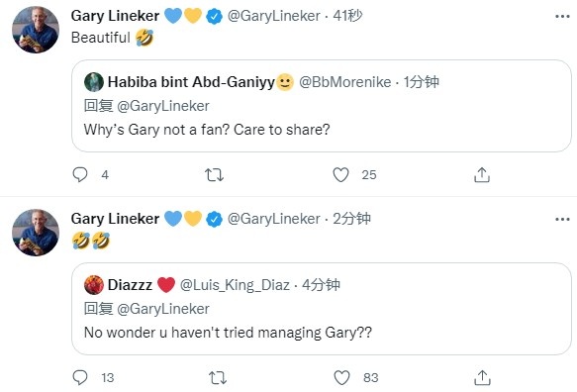Open @Luis_King_Diaz profile handle
Image resolution: width=577 pixels, height=392 pixels.
point(235,284)
